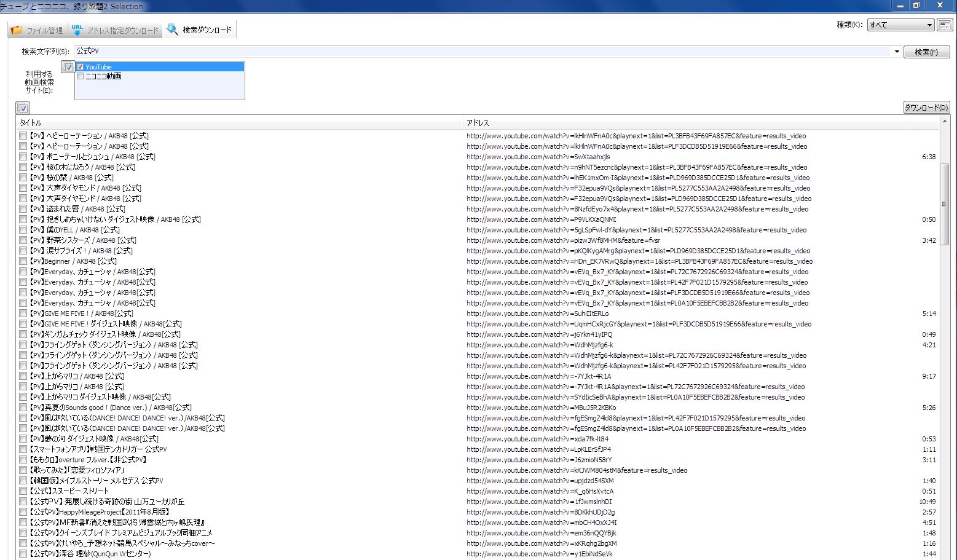
Task: Click the HappyMileageProject【2011年8月版】 title
Action: [x=99, y=512]
